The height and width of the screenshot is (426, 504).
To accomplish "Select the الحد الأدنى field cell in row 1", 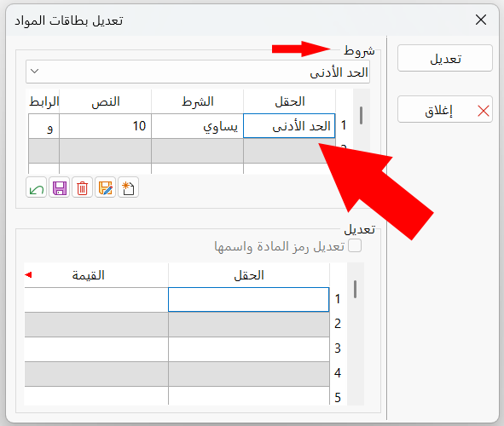I will (x=289, y=126).
